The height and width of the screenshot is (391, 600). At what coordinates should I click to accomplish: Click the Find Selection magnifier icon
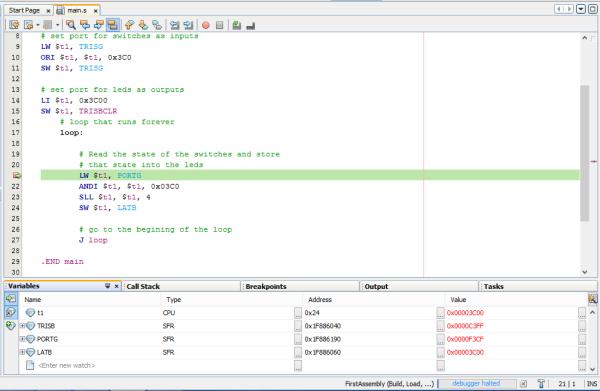tap(71, 25)
